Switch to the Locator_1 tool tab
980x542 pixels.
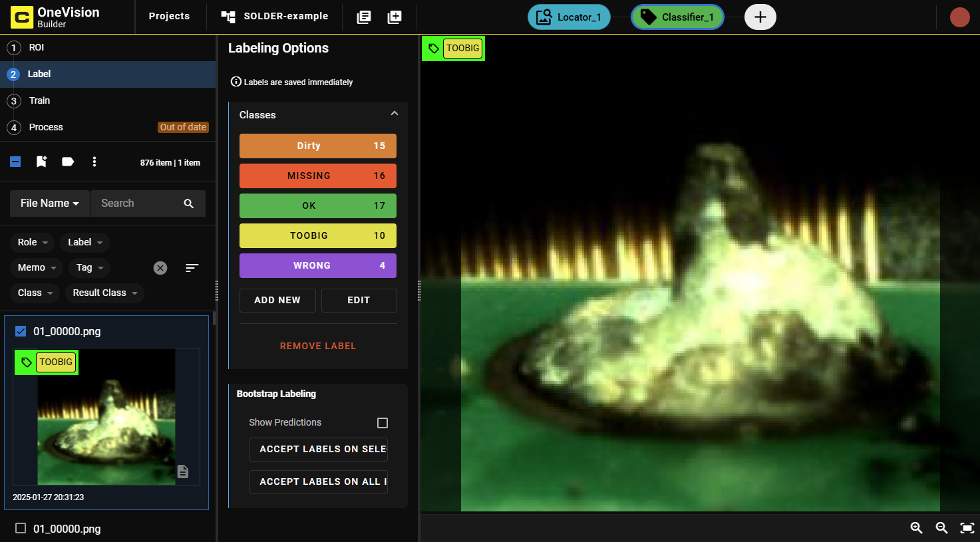[x=569, y=17]
